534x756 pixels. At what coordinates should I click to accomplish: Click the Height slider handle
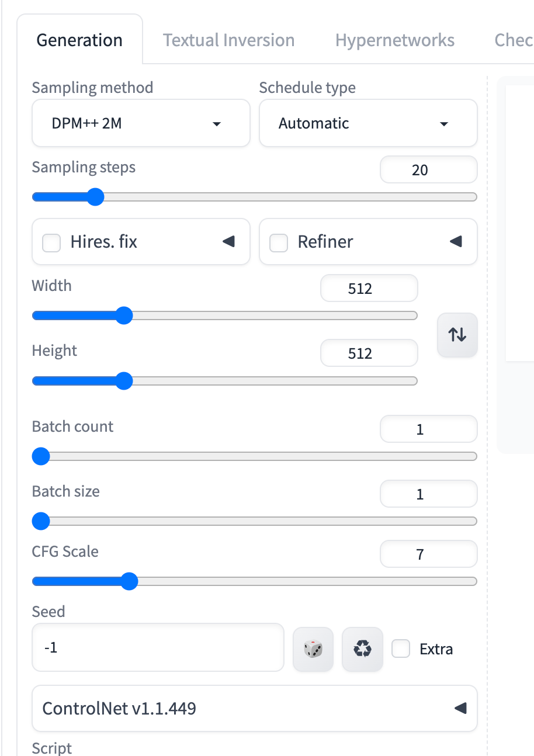click(124, 381)
